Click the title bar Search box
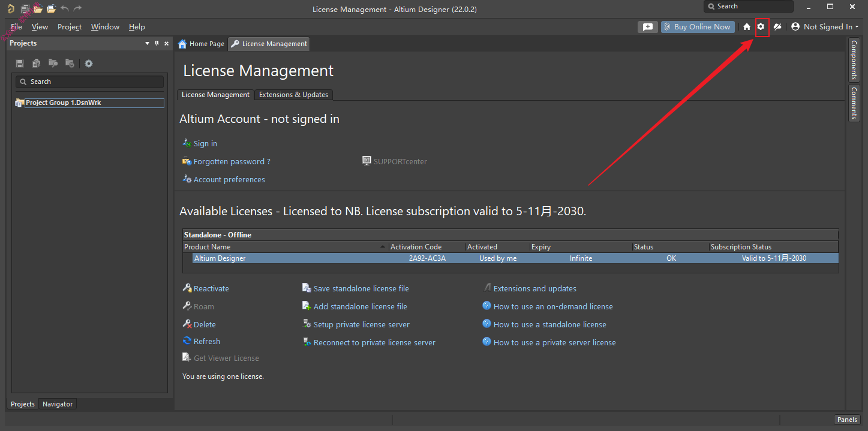The image size is (868, 431). coord(749,7)
